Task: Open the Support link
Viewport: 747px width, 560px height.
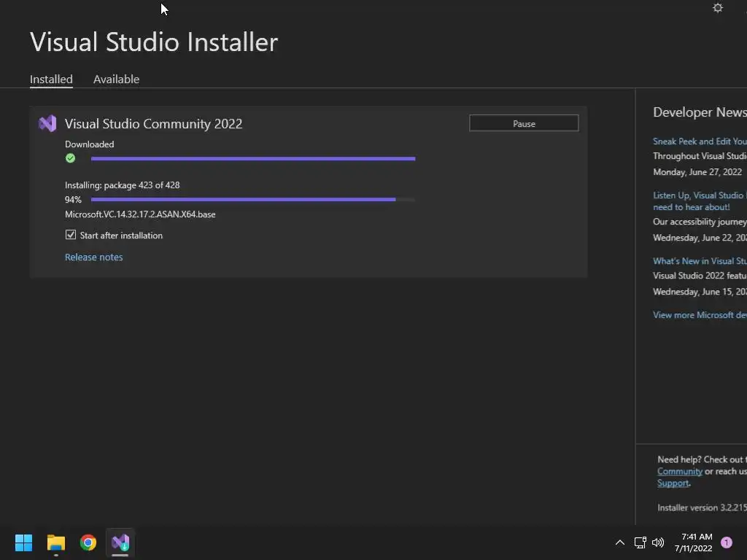Action: (673, 483)
